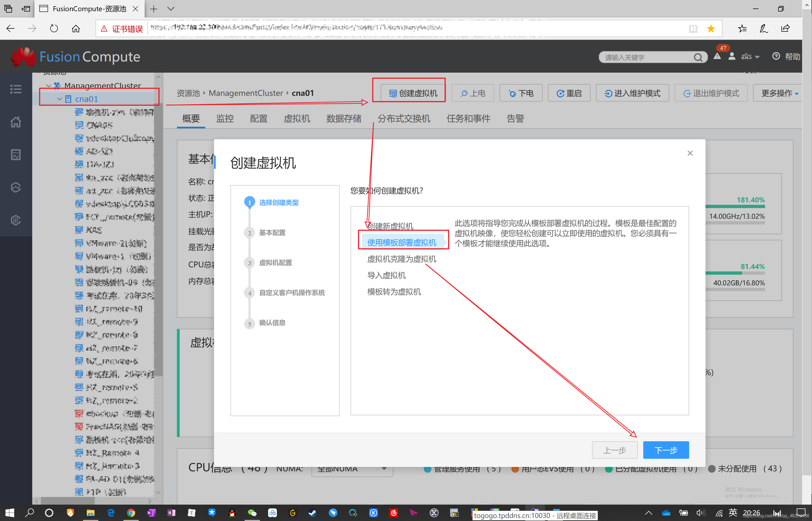The image size is (812, 521).
Task: Switch to the 告警 tab
Action: tap(515, 119)
